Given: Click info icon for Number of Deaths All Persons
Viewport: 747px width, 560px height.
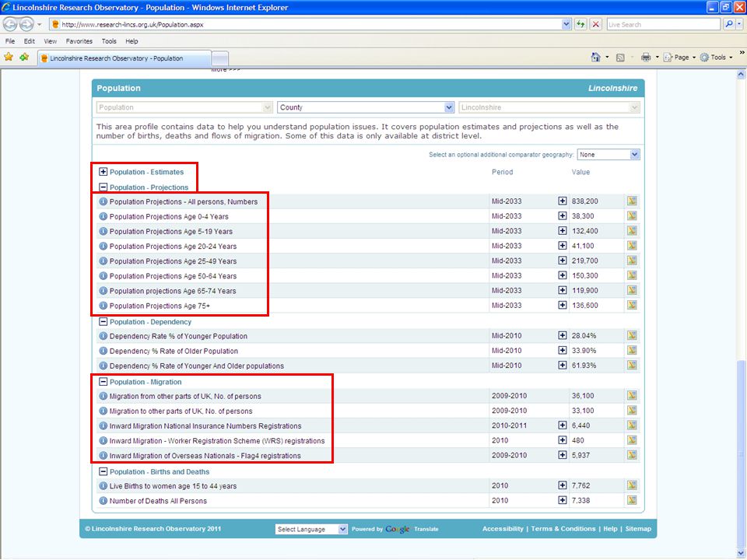Looking at the screenshot, I should 103,500.
